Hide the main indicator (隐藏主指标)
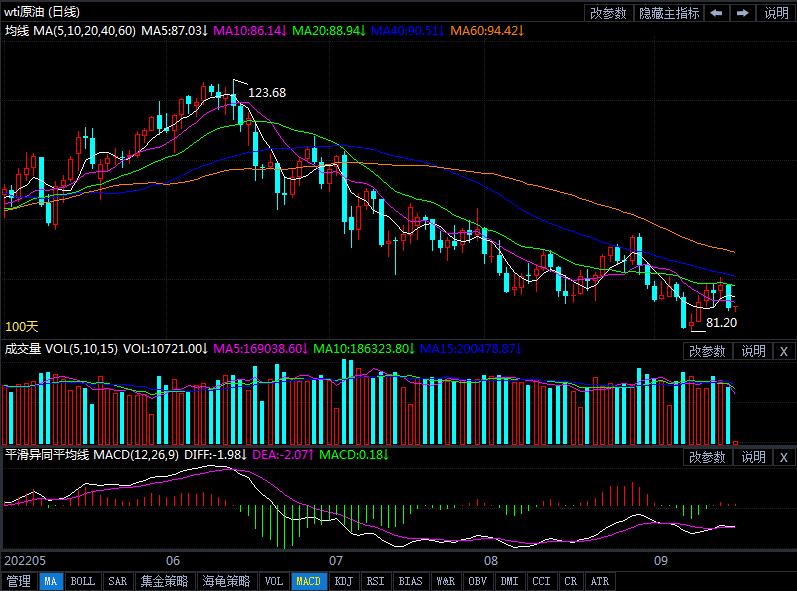797x591 pixels. point(667,13)
